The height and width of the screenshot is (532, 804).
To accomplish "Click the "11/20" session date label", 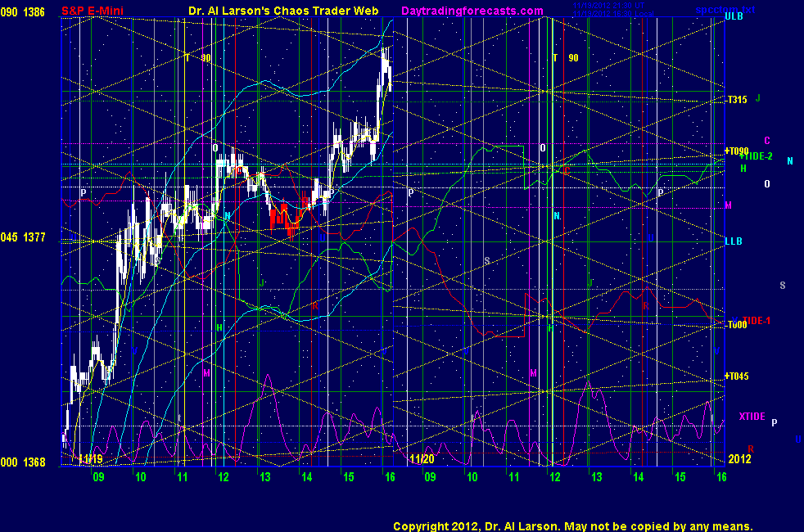I will coord(422,459).
